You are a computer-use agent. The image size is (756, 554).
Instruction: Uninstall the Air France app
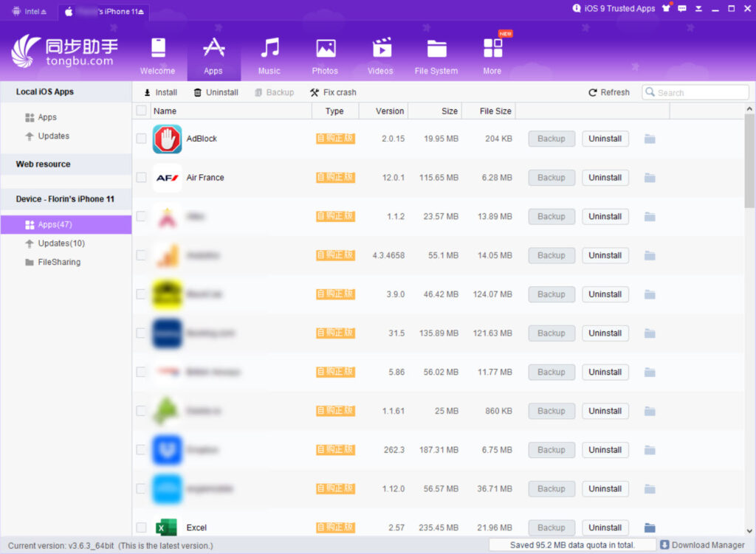coord(605,178)
